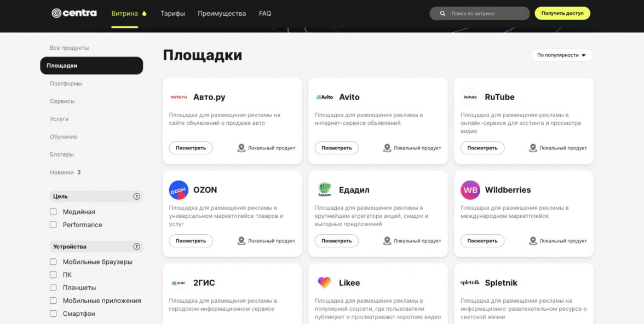
Task: Click the Likee heart logo icon
Action: pos(324,282)
